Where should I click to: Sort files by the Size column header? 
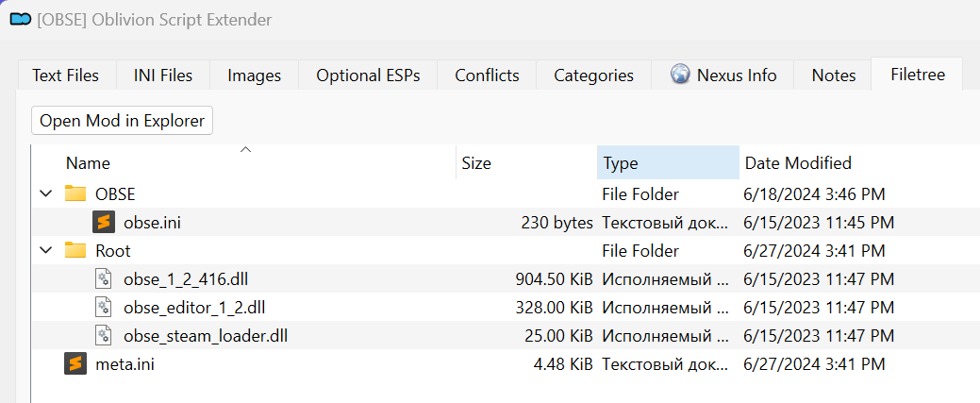point(476,163)
